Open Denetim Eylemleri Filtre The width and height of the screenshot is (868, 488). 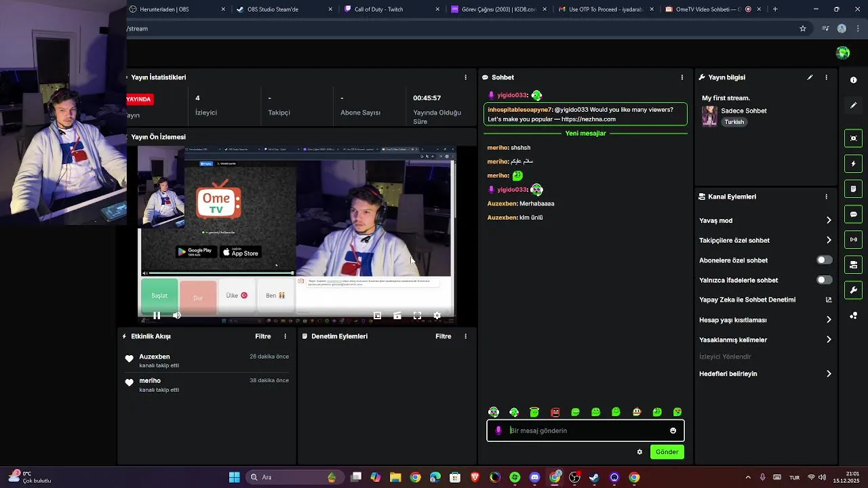point(443,336)
